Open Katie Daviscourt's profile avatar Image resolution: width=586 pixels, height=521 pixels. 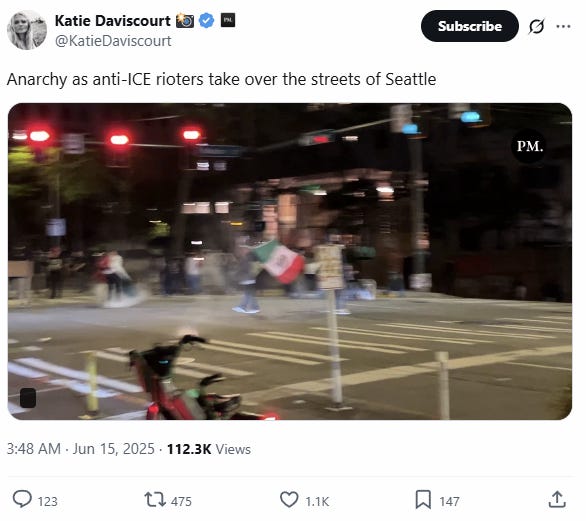(27, 30)
